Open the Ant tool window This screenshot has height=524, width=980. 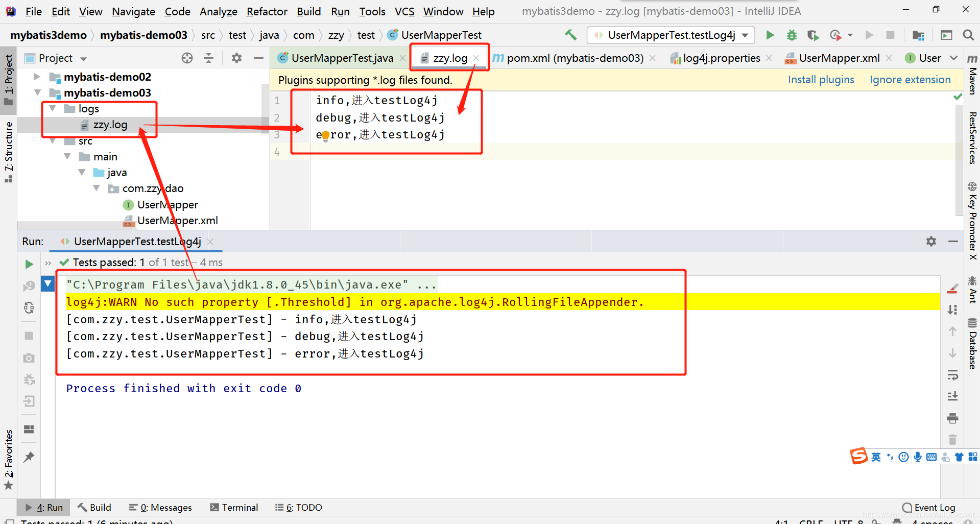[x=972, y=289]
